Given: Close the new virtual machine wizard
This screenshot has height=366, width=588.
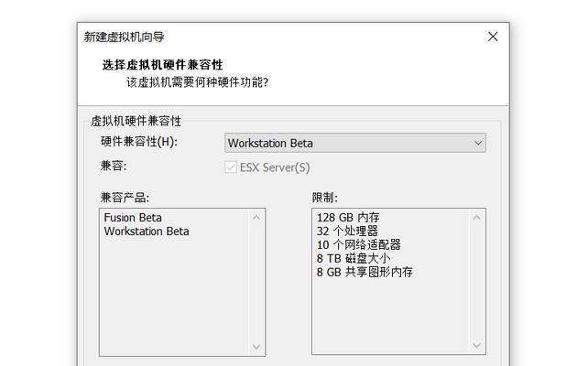Looking at the screenshot, I should pos(493,37).
